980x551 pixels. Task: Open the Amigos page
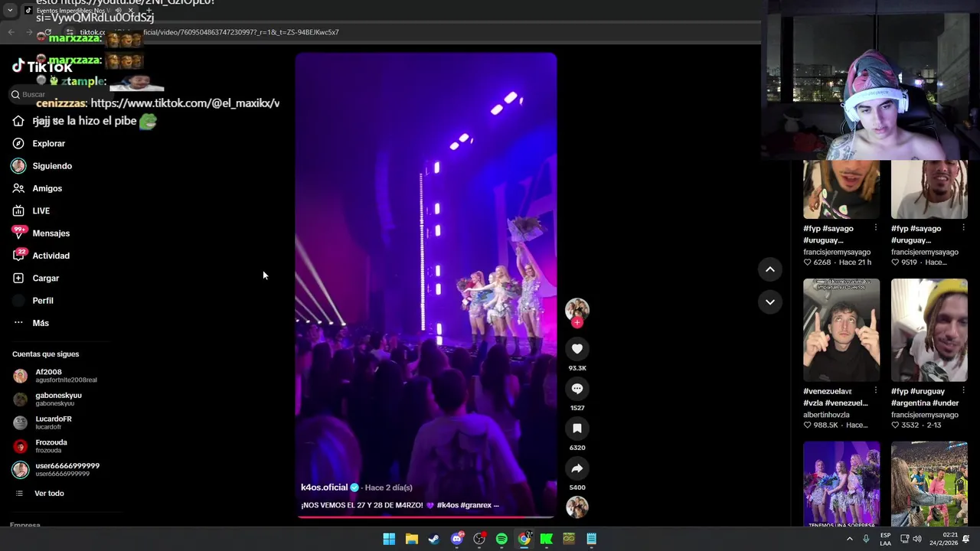[x=38, y=188]
